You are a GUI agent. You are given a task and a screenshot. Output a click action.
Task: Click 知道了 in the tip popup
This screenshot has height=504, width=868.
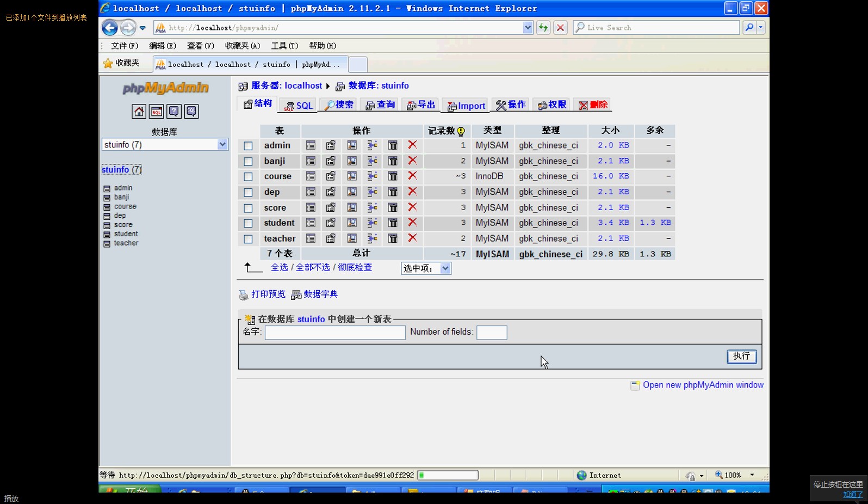853,495
